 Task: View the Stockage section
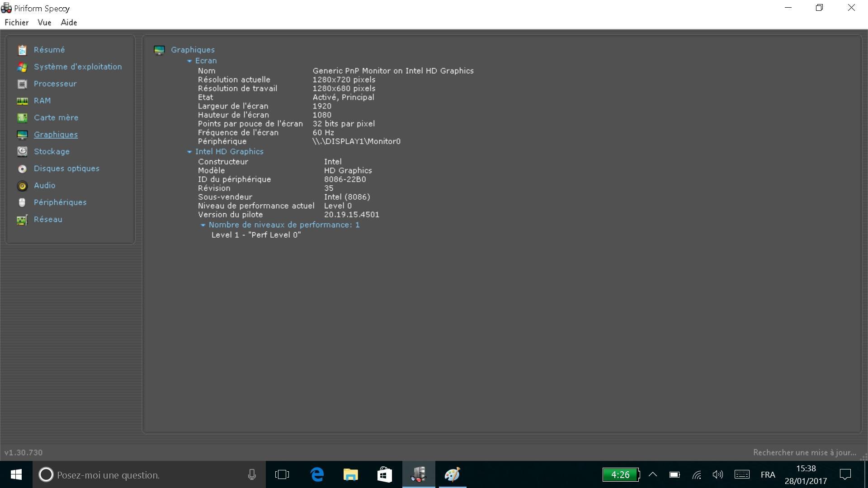pos(52,151)
